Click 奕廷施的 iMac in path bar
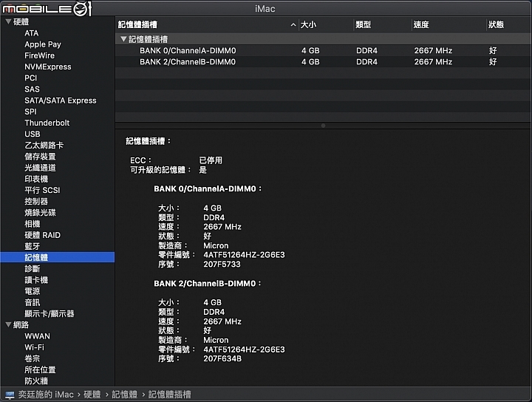The image size is (532, 402). 46,395
